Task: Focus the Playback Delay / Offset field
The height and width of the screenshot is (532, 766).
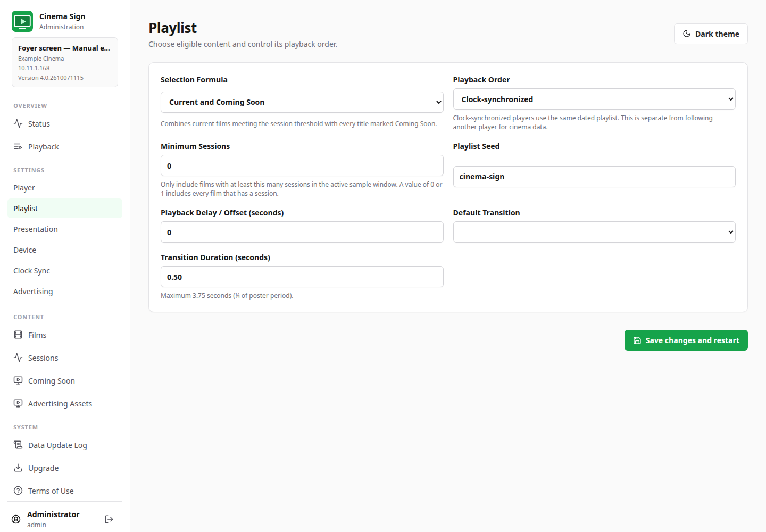Action: [302, 232]
